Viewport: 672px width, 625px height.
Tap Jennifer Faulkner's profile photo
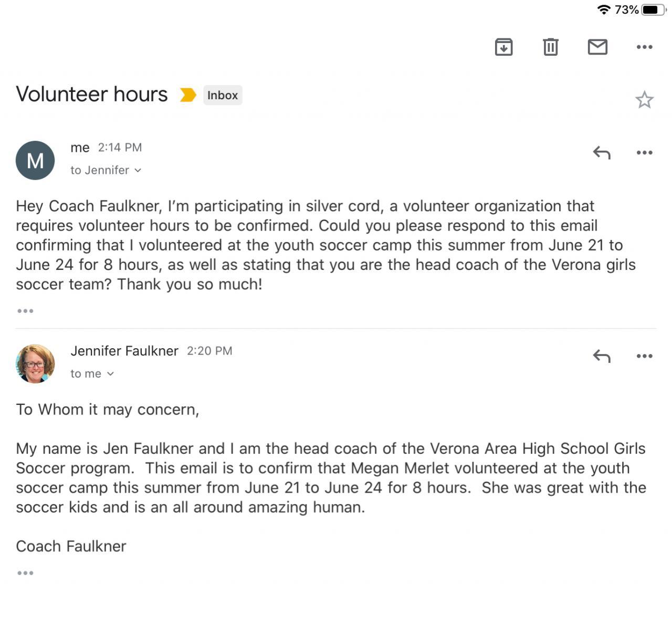click(x=35, y=363)
